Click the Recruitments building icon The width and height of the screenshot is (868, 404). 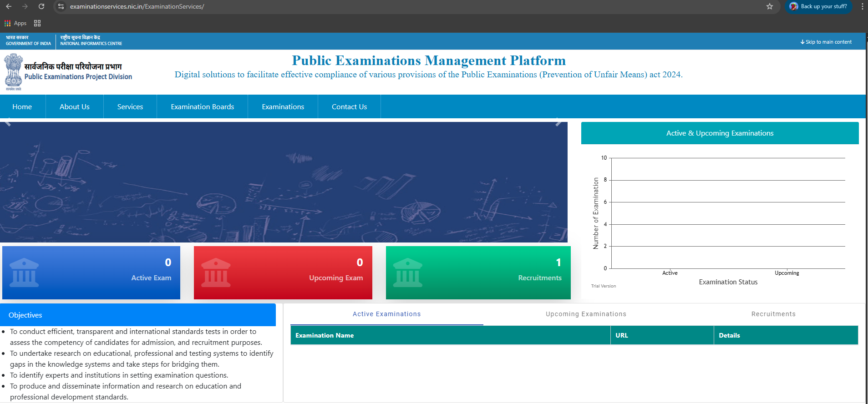click(407, 273)
